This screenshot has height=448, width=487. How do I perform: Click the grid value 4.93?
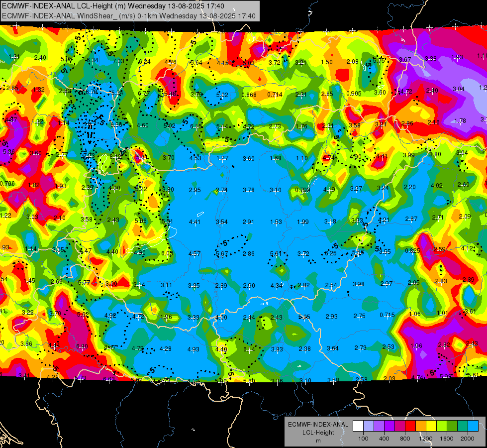click(x=193, y=349)
